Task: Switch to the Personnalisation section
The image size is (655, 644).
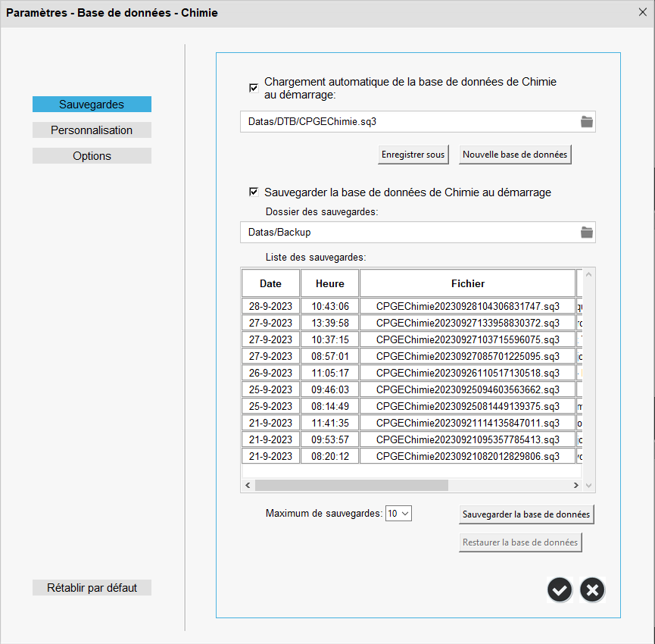Action: point(92,130)
